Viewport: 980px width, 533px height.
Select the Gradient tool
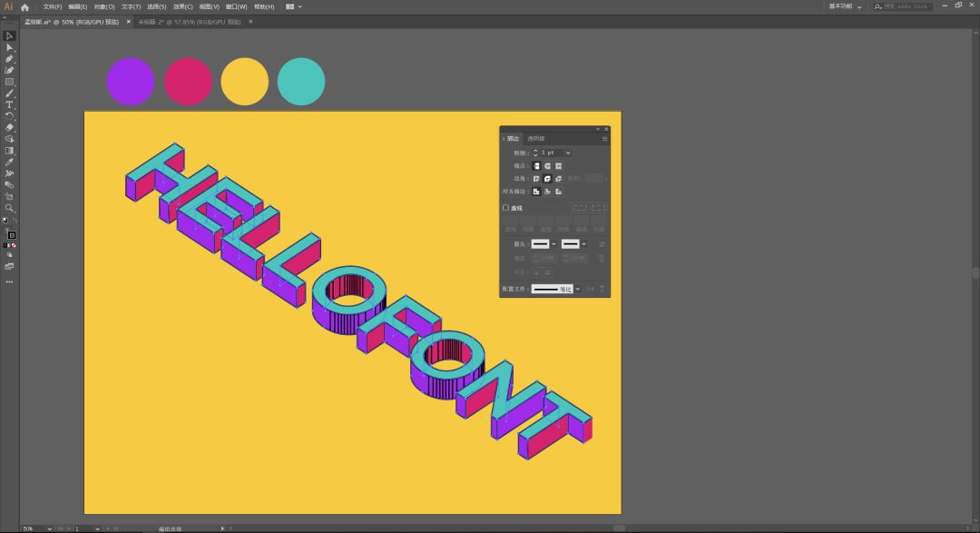point(9,151)
